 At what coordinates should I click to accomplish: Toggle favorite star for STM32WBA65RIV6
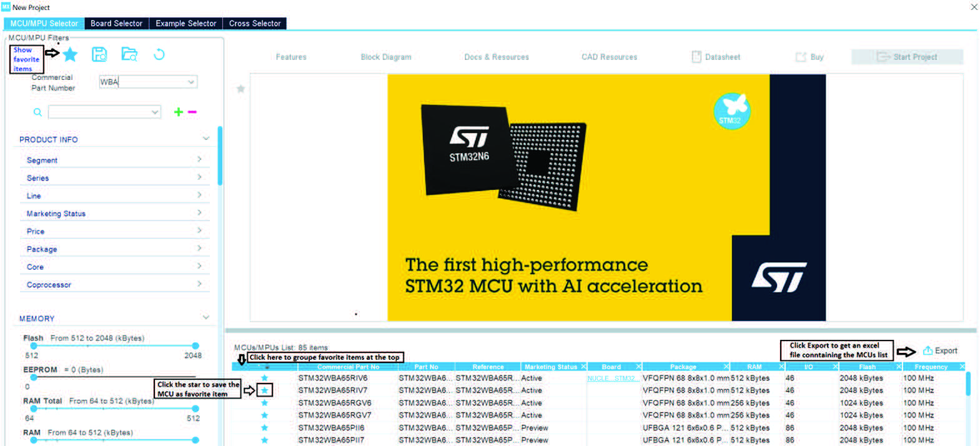coord(264,378)
